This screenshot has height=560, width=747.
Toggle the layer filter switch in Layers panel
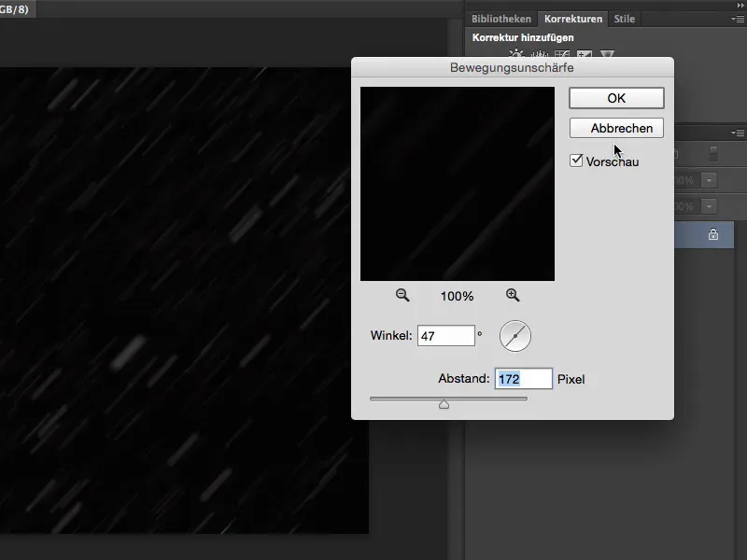pyautogui.click(x=713, y=153)
